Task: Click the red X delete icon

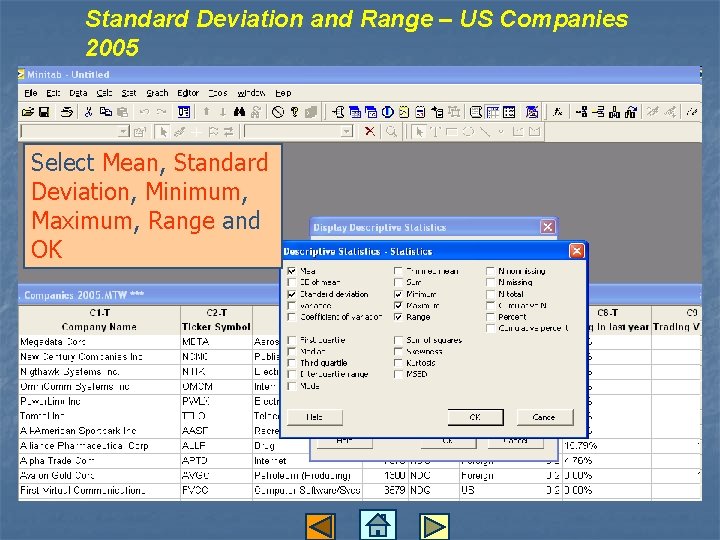Action: 369,132
